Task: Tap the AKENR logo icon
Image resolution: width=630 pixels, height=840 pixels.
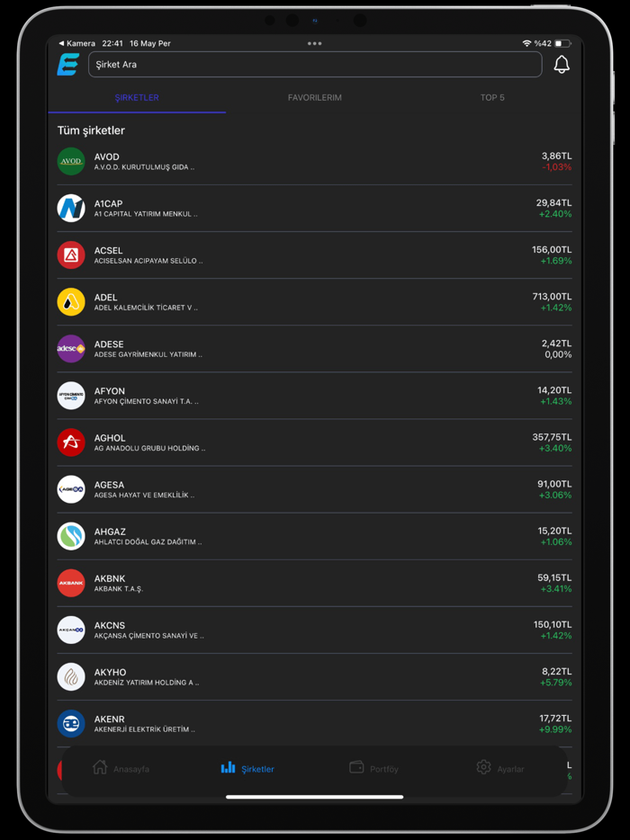Action: [71, 723]
